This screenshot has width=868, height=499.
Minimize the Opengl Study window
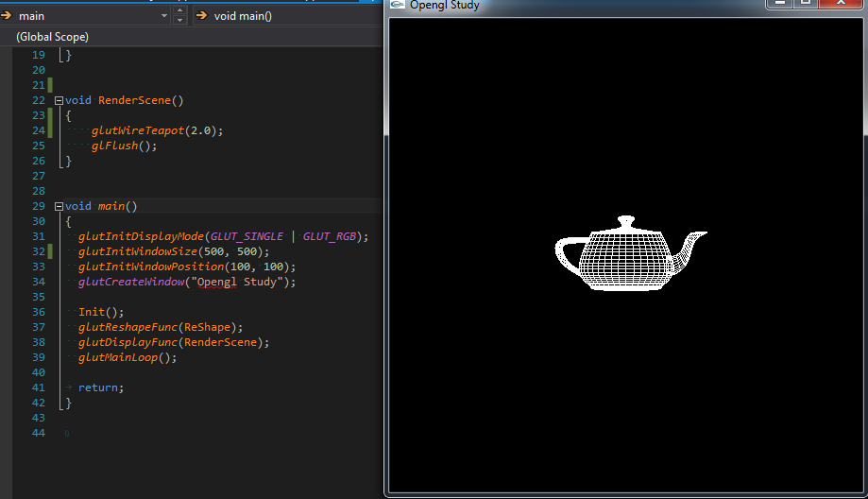coord(779,4)
